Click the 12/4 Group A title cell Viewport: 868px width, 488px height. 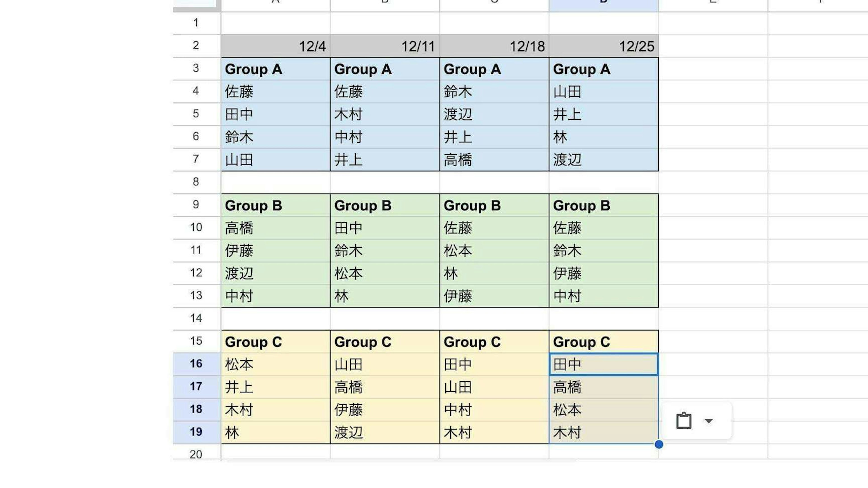(x=275, y=69)
